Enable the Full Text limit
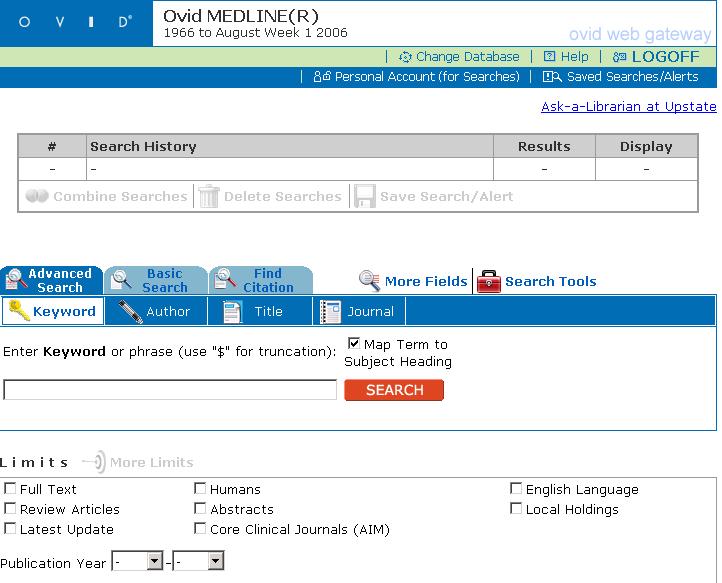 click(10, 489)
